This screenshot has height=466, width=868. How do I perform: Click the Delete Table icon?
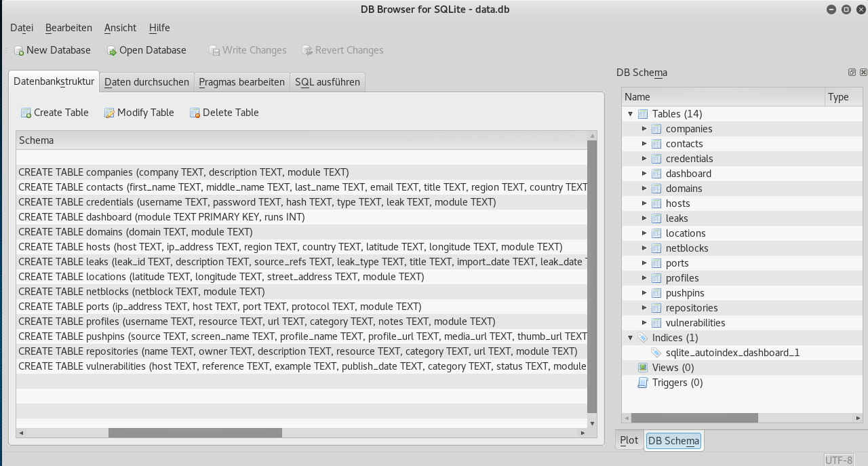195,113
